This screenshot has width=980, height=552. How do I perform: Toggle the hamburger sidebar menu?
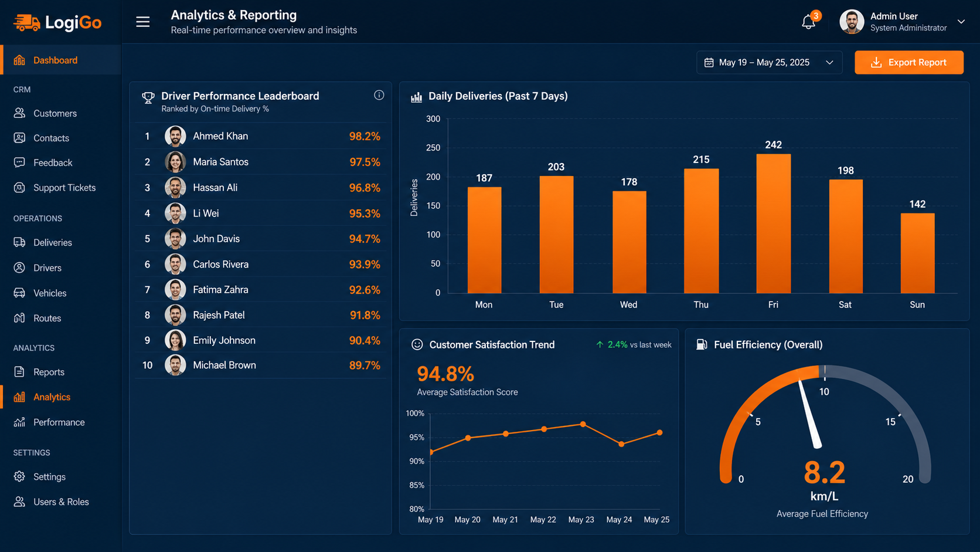pos(143,22)
